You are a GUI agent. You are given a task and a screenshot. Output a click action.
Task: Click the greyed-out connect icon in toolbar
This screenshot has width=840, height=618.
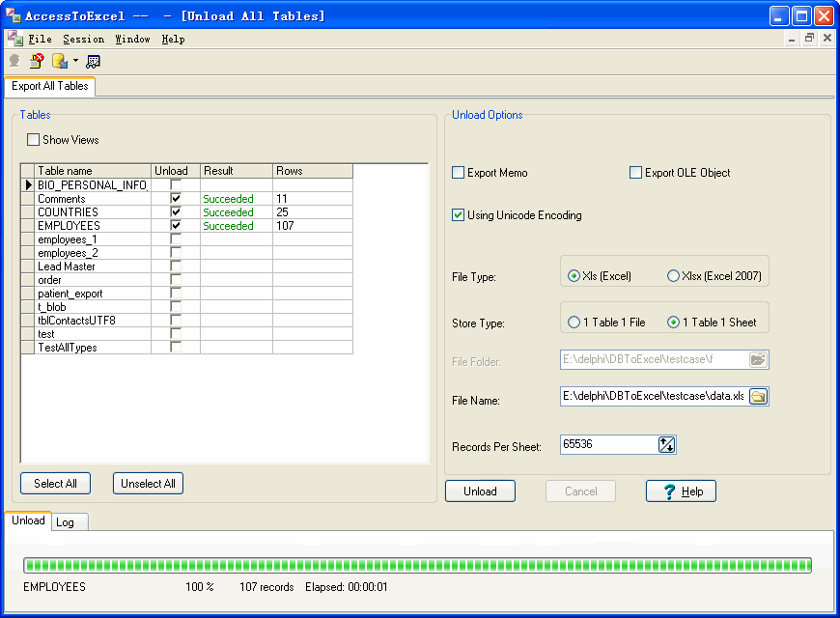tap(14, 61)
